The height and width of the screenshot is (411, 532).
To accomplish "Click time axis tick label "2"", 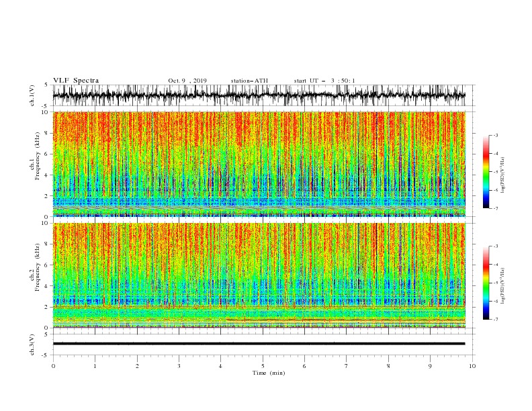I will 137,366.
